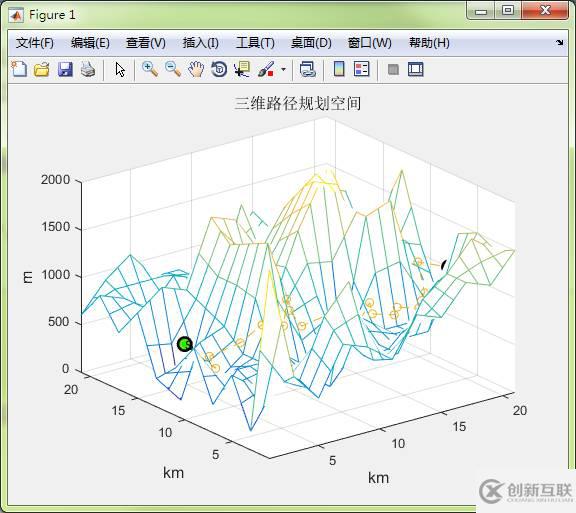Viewport: 576px width, 513px height.
Task: Hide plot tools with the gray square icon
Action: (x=393, y=69)
